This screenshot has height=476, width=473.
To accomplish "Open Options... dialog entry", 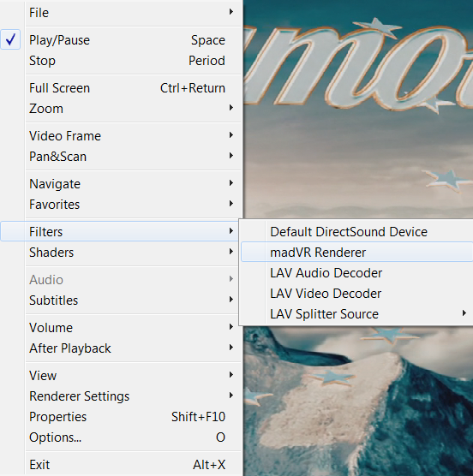I will pyautogui.click(x=122, y=437).
